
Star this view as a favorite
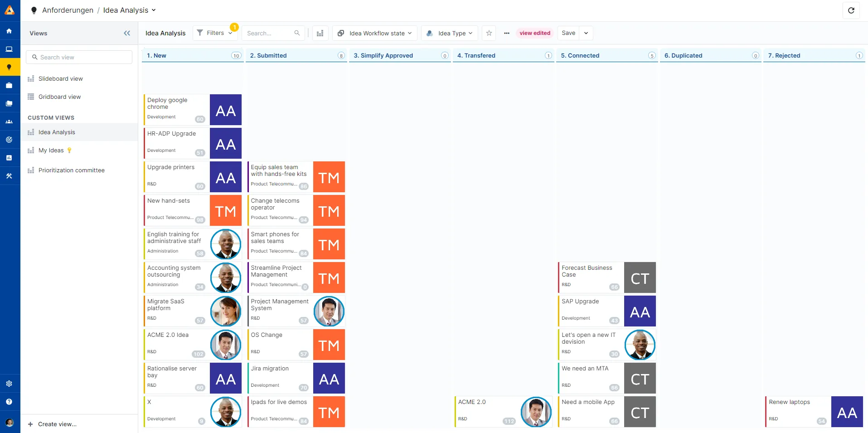point(489,33)
